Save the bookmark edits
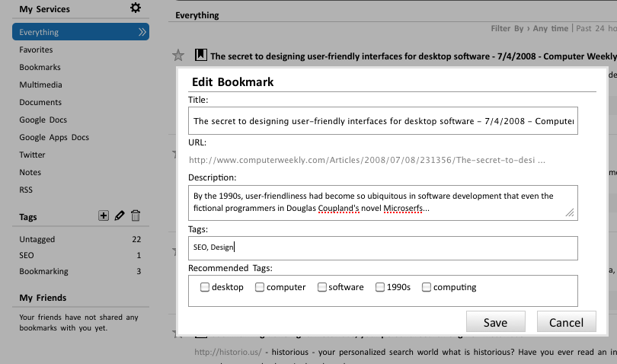The width and height of the screenshot is (617, 364). pos(495,322)
